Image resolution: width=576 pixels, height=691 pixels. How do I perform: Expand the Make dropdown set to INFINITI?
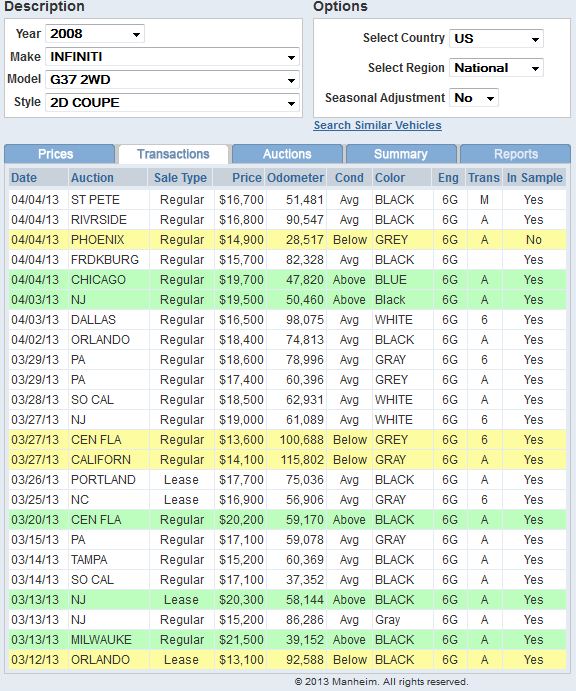(x=172, y=57)
